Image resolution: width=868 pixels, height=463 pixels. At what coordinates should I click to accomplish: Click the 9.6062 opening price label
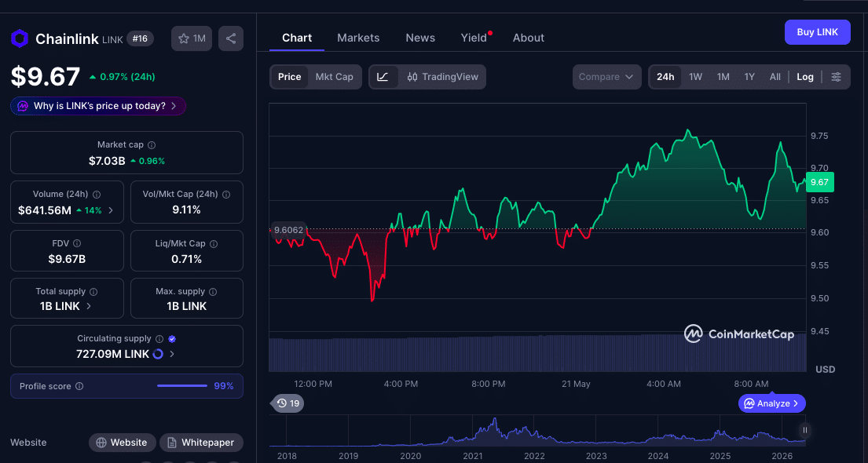[289, 230]
